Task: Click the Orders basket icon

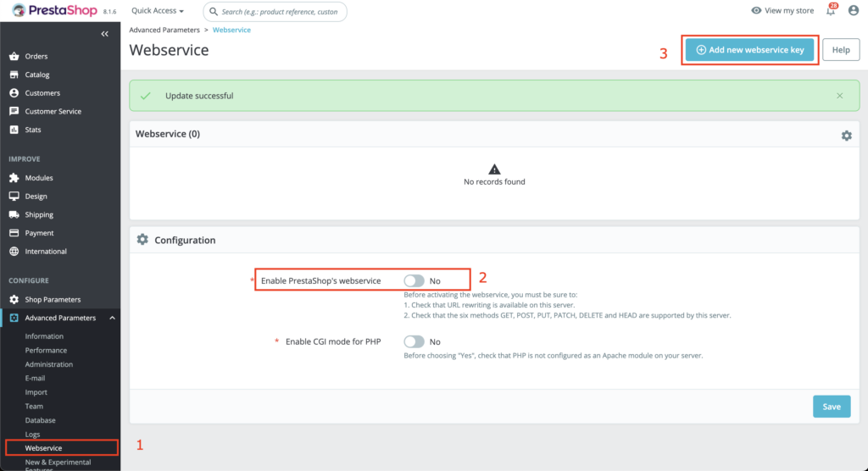Action: click(x=14, y=56)
